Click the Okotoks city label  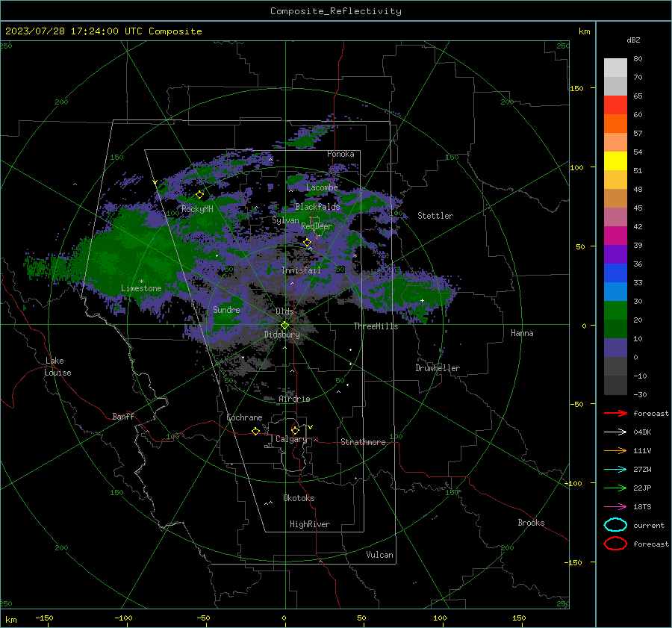click(x=299, y=498)
